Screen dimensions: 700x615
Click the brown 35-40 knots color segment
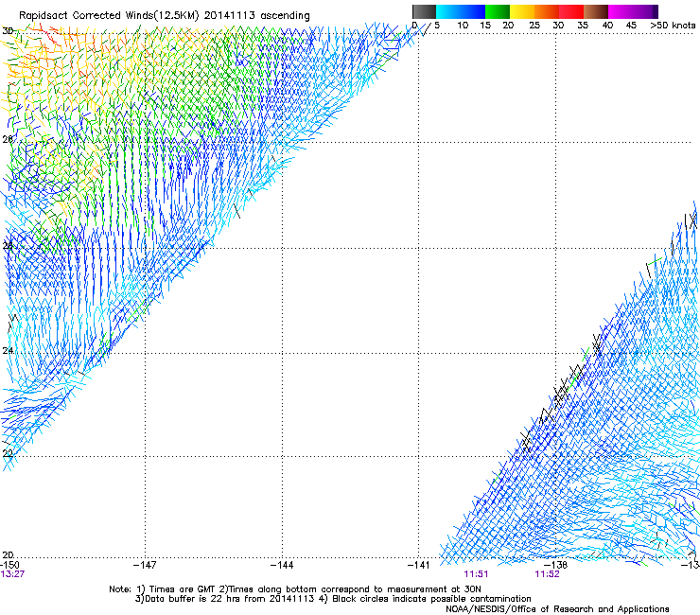click(596, 11)
